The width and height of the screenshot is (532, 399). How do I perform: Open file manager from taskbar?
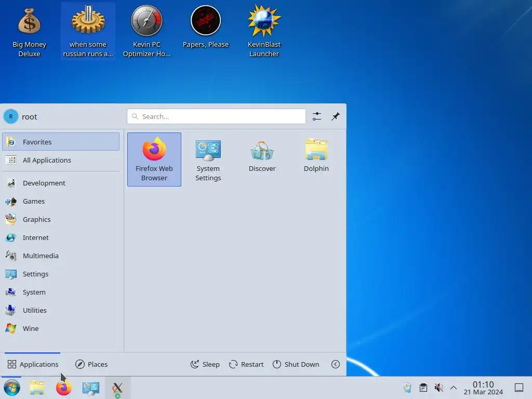[37, 388]
